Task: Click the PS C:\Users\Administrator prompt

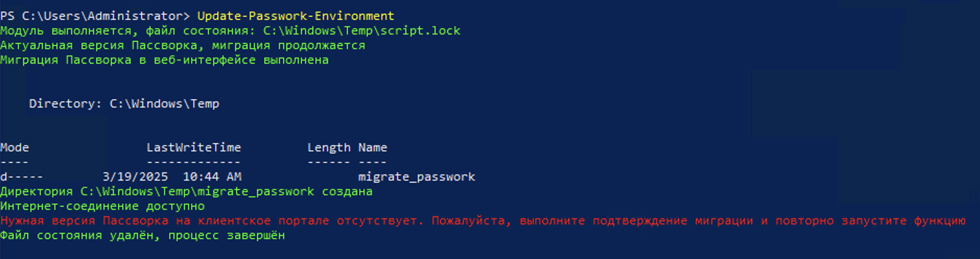Action: (x=95, y=16)
